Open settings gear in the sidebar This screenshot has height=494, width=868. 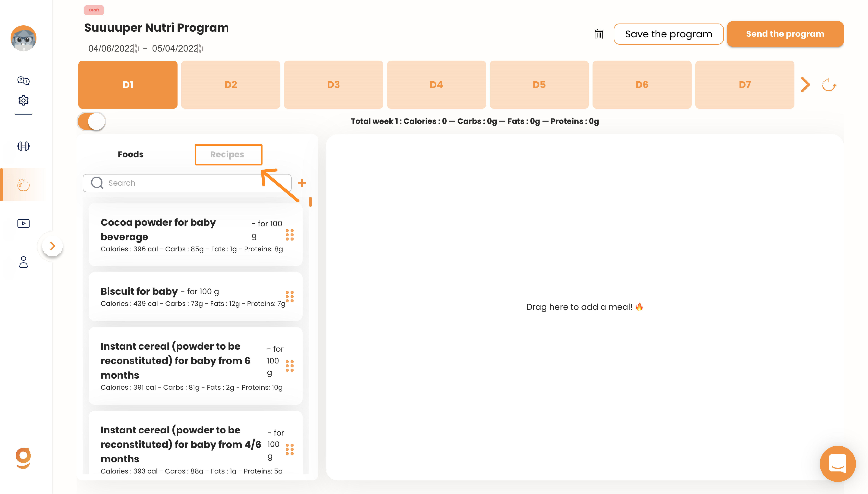point(23,100)
